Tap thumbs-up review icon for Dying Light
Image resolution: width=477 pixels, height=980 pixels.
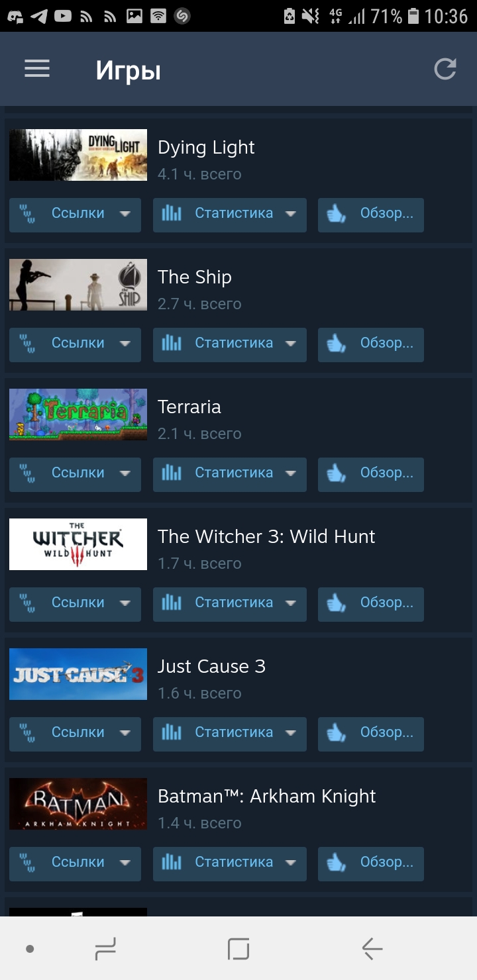[x=337, y=214]
